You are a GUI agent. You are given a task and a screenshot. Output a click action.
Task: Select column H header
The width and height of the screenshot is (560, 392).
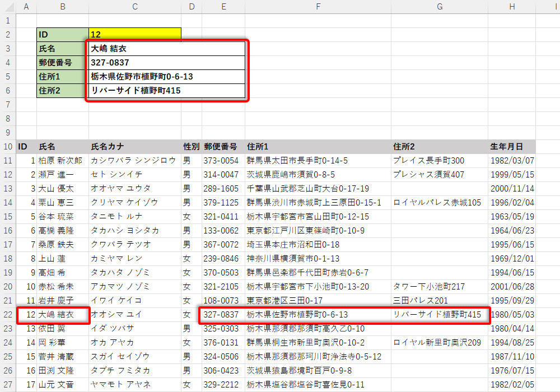pos(512,7)
